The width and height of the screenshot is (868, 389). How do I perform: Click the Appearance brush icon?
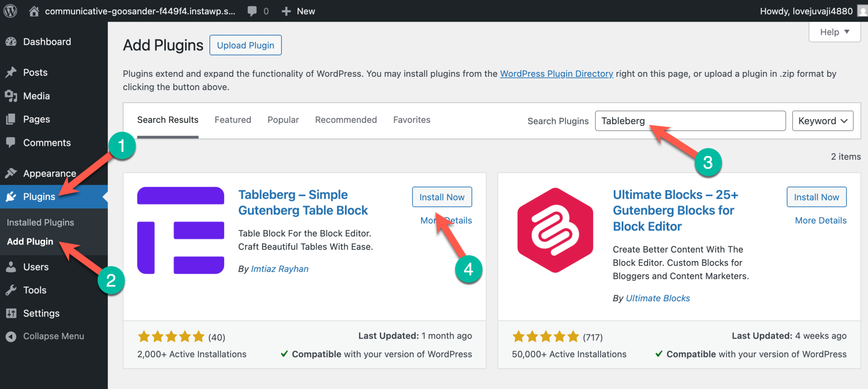(x=11, y=173)
